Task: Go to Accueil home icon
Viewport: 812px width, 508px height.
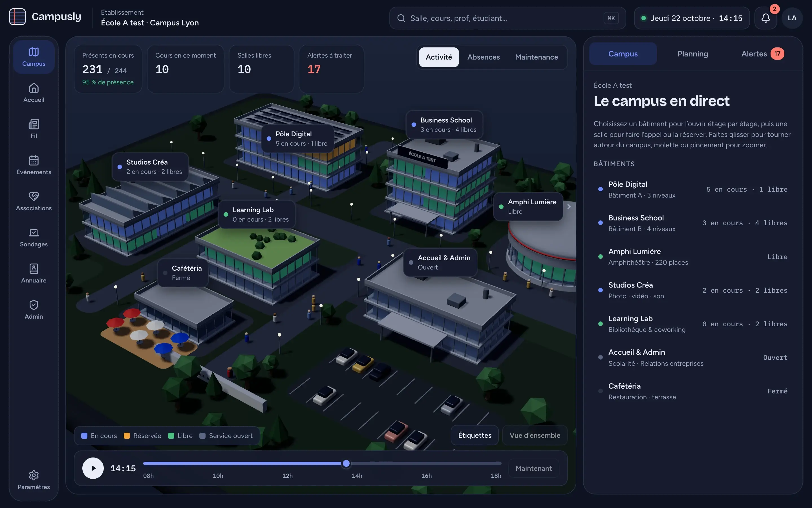Action: point(34,88)
